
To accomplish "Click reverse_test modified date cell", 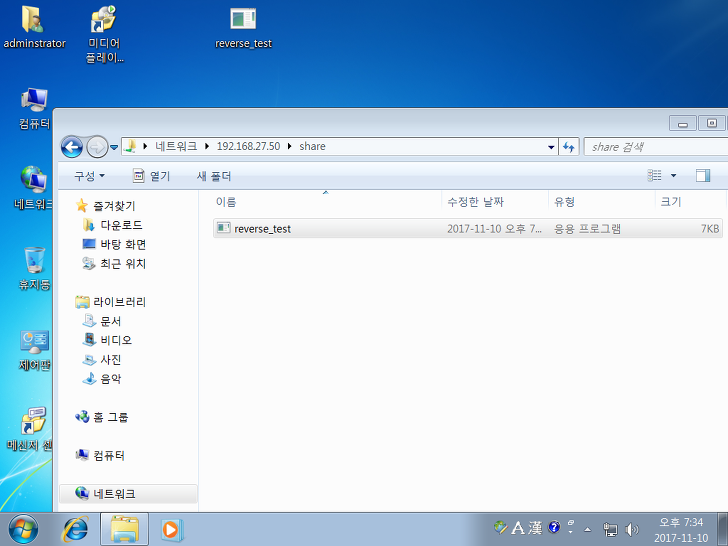I will 494,229.
